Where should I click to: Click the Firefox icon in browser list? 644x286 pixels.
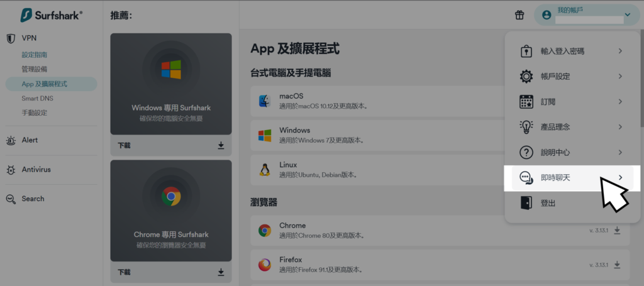(x=265, y=265)
